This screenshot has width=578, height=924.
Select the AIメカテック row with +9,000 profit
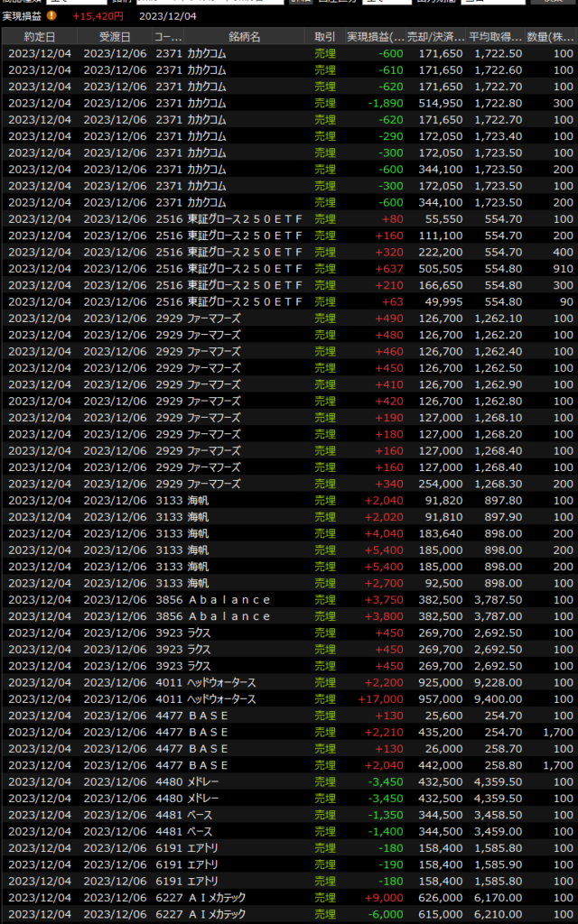(x=289, y=898)
